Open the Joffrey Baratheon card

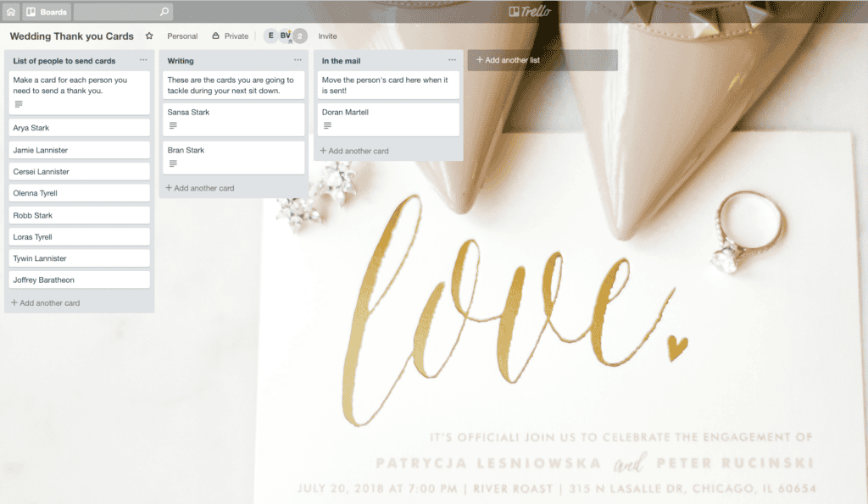coord(79,280)
